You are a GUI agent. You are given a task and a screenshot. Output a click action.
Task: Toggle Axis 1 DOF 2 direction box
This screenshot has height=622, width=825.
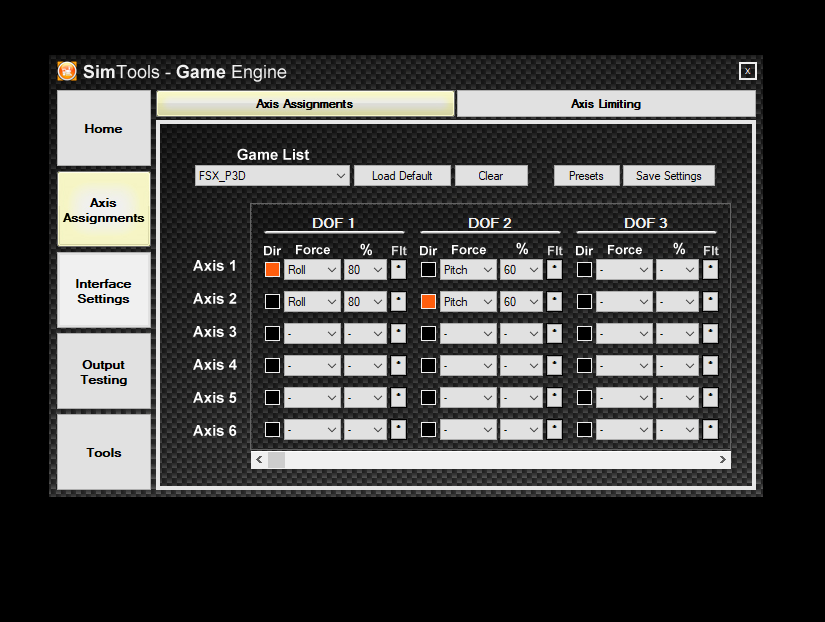point(428,269)
